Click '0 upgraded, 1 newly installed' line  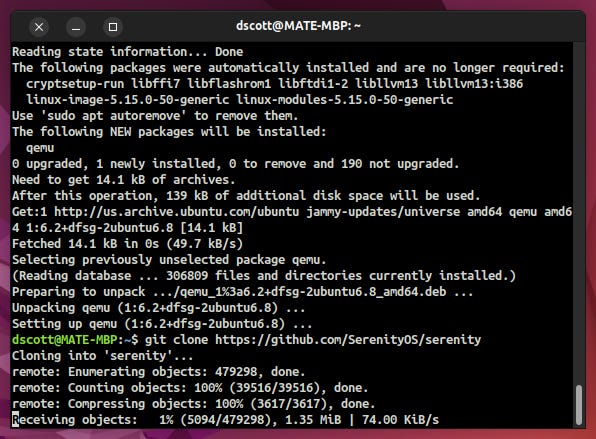pos(236,163)
